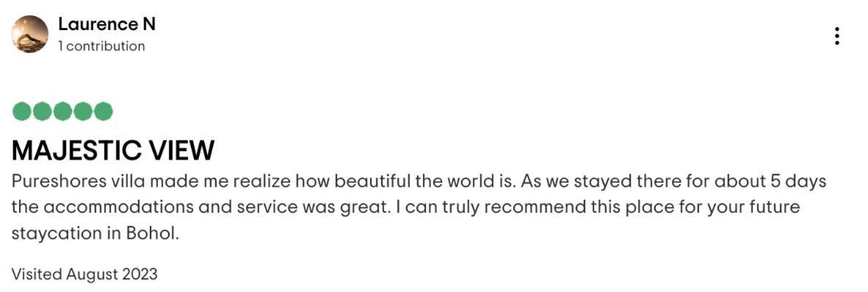This screenshot has width=868, height=292.
Task: Open the "MAJESTIC VIEW" review title
Action: click(x=112, y=150)
